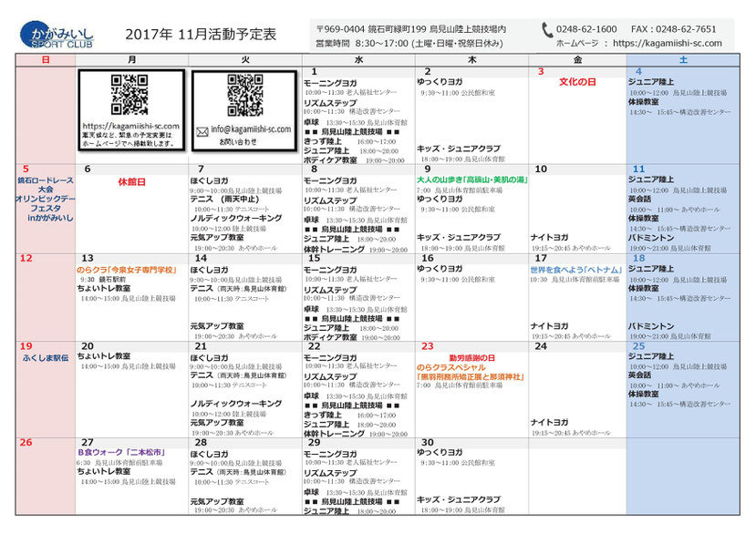Click 体幹トレーニング on day 8
The height and width of the screenshot is (534, 756).
334,249
